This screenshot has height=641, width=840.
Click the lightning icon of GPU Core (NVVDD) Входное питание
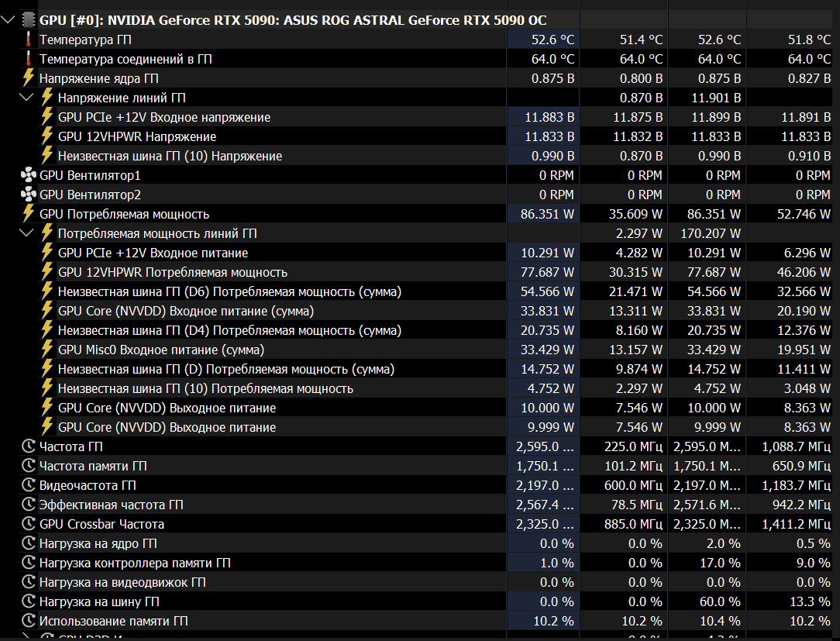[x=47, y=310]
